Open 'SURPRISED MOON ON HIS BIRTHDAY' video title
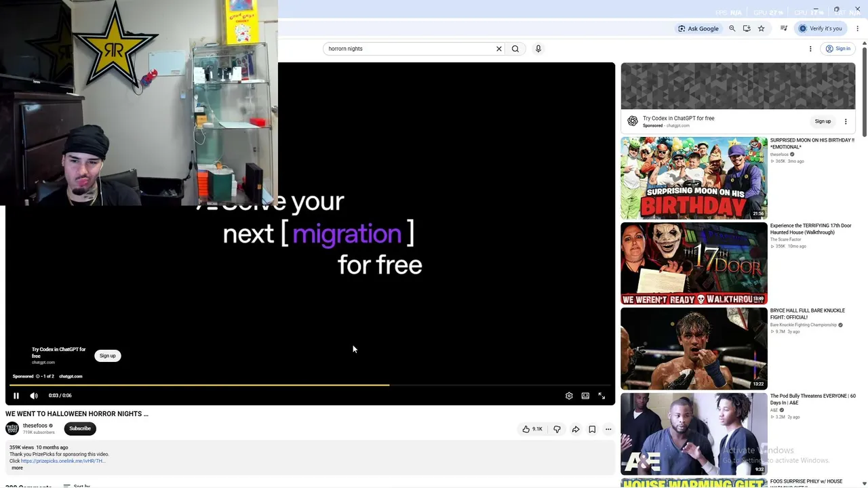The width and height of the screenshot is (868, 488). coord(812,144)
